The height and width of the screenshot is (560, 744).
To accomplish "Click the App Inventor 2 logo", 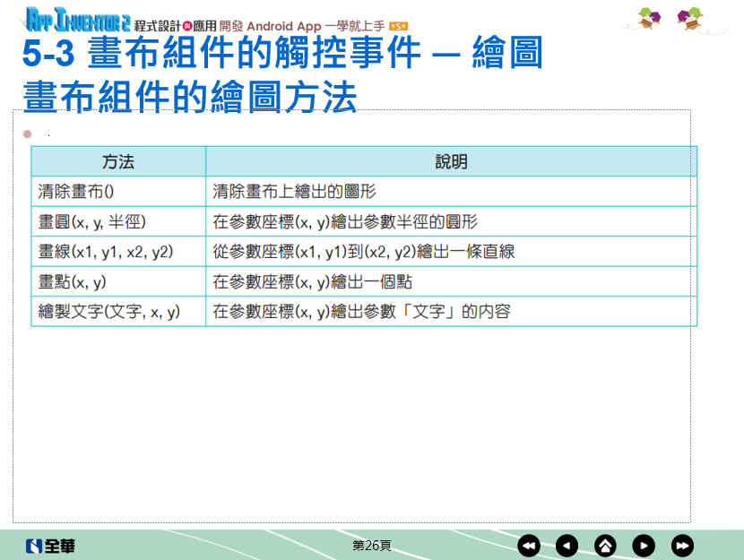I will (78, 18).
